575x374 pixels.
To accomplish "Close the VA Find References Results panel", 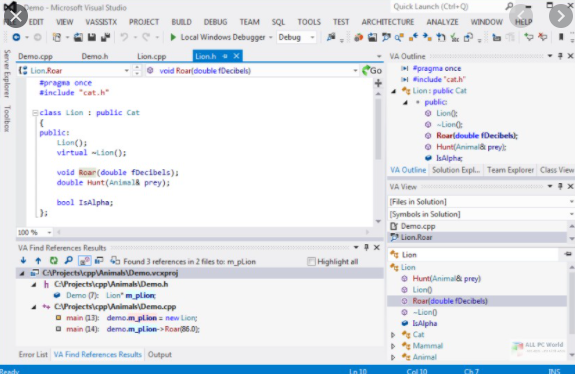I will pos(377,248).
